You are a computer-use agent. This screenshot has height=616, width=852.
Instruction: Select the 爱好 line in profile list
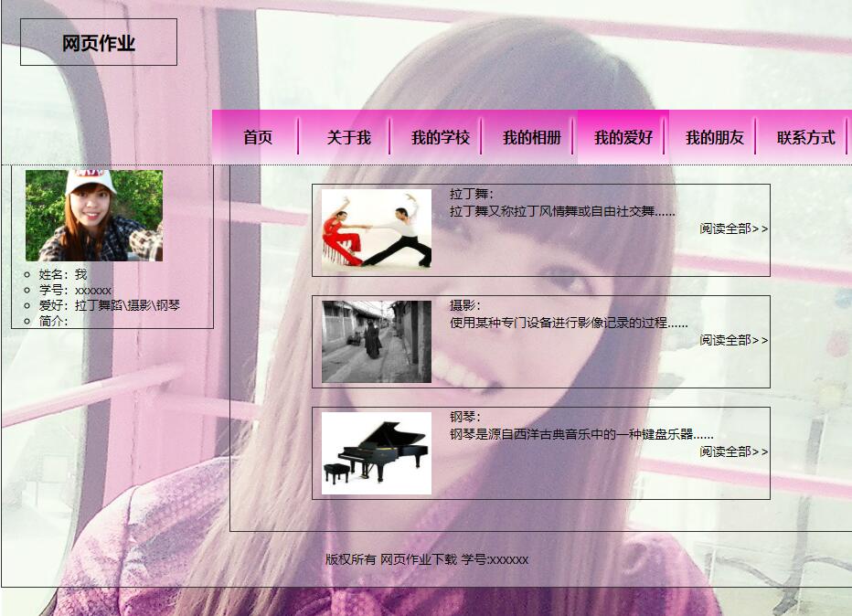coord(109,305)
